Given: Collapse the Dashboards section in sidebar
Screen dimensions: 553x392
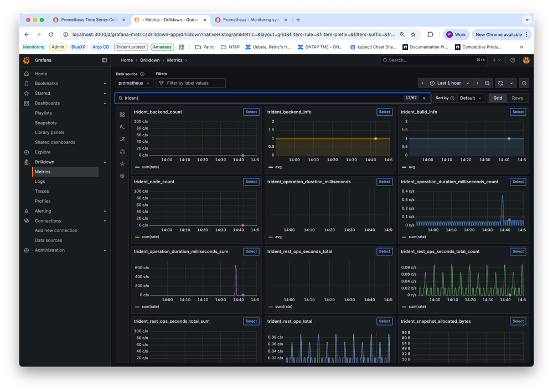Looking at the screenshot, I should tap(105, 103).
